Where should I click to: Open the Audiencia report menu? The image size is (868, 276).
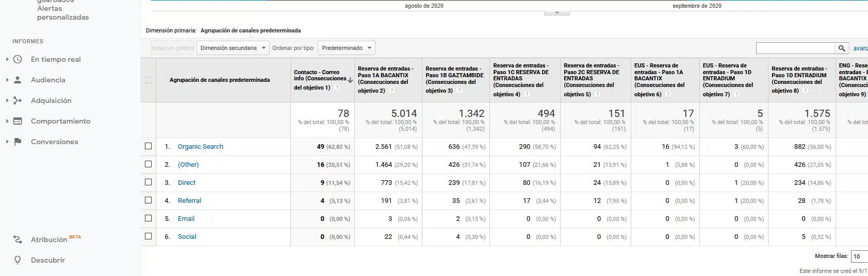tap(48, 80)
